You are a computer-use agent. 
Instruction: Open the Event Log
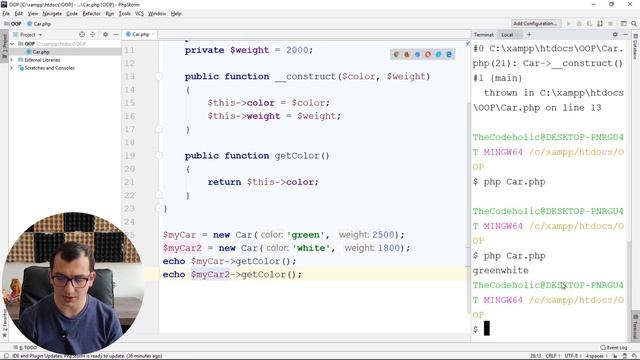coord(613,347)
